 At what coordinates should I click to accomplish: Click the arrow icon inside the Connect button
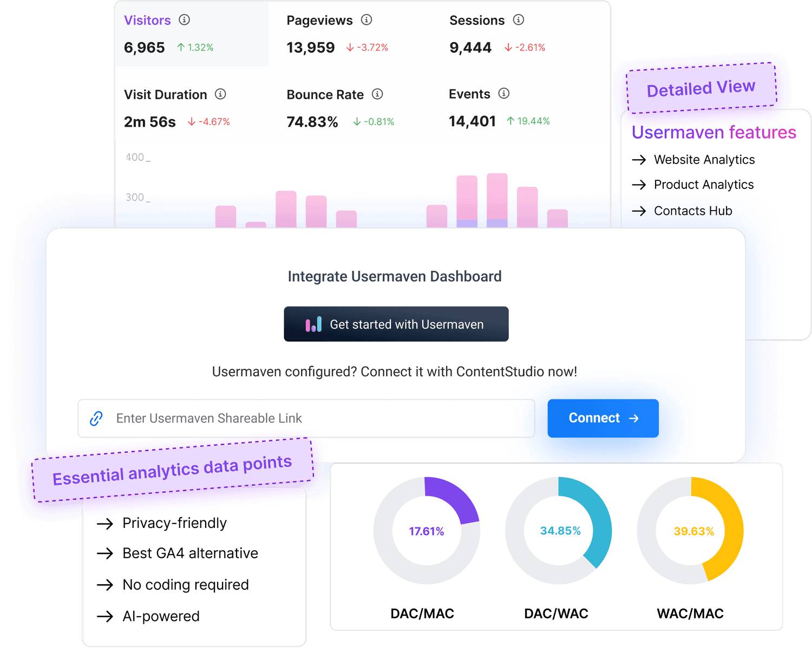coord(634,419)
